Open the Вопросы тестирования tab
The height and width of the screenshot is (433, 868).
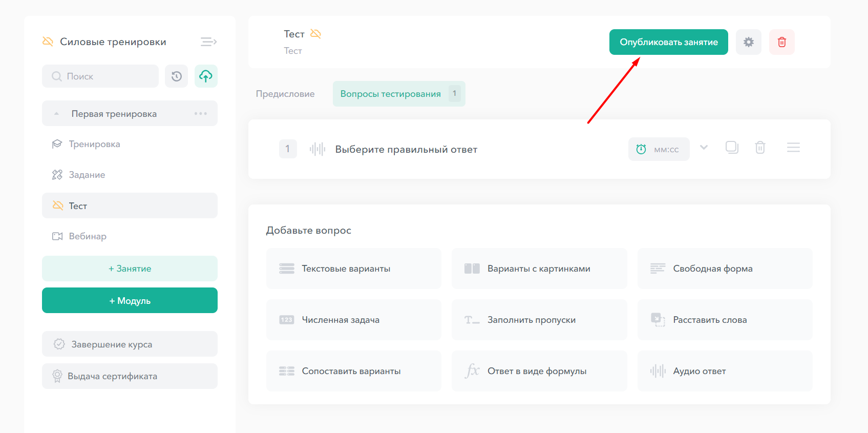pyautogui.click(x=399, y=94)
